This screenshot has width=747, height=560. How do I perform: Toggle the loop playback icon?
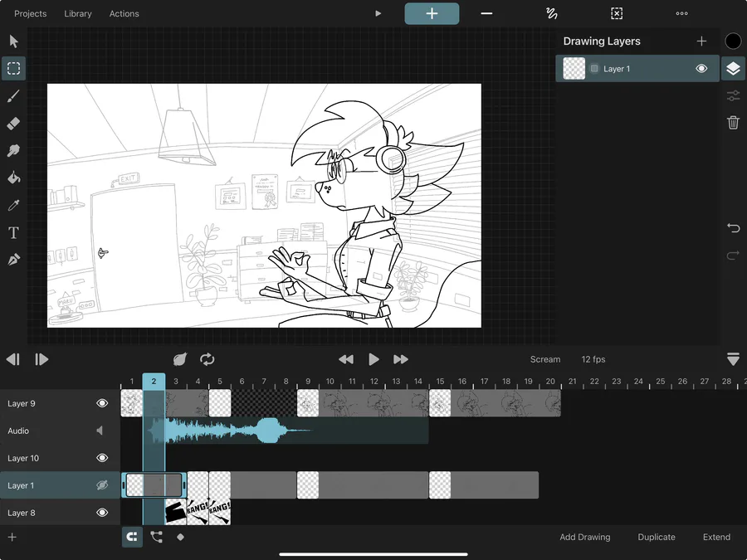[x=207, y=359]
